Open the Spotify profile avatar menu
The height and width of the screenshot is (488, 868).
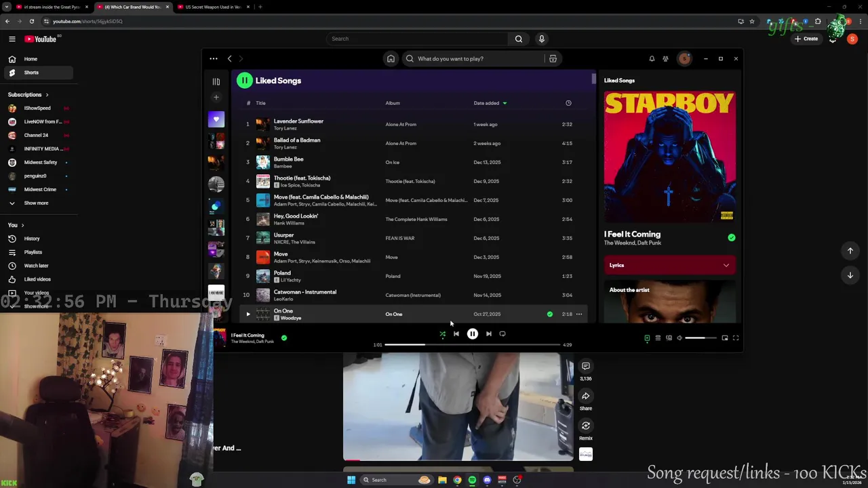tap(684, 59)
